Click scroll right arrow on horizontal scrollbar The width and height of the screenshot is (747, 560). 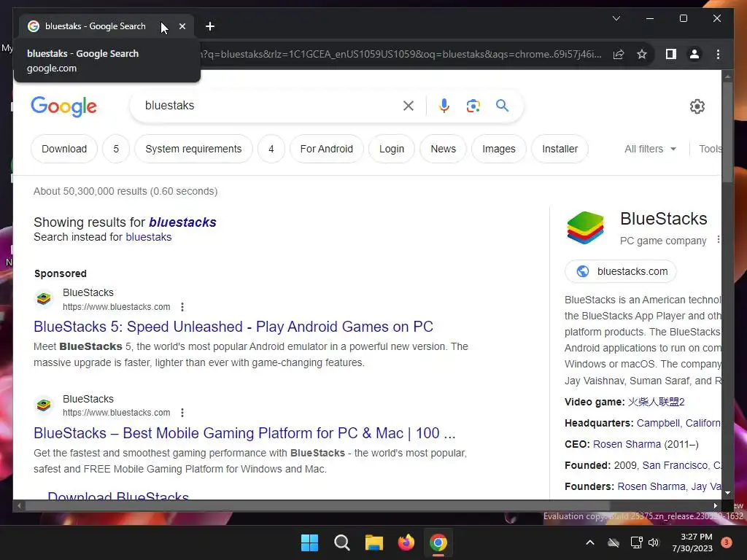[x=715, y=506]
